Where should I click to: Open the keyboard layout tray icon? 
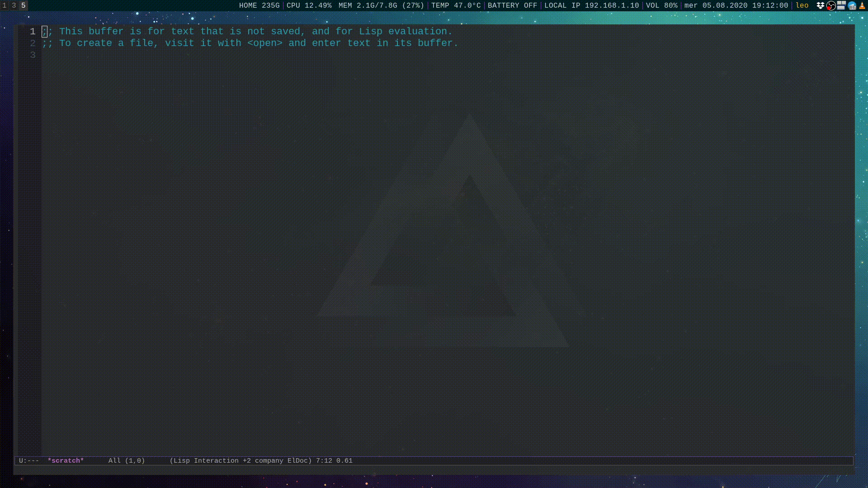pyautogui.click(x=841, y=5)
